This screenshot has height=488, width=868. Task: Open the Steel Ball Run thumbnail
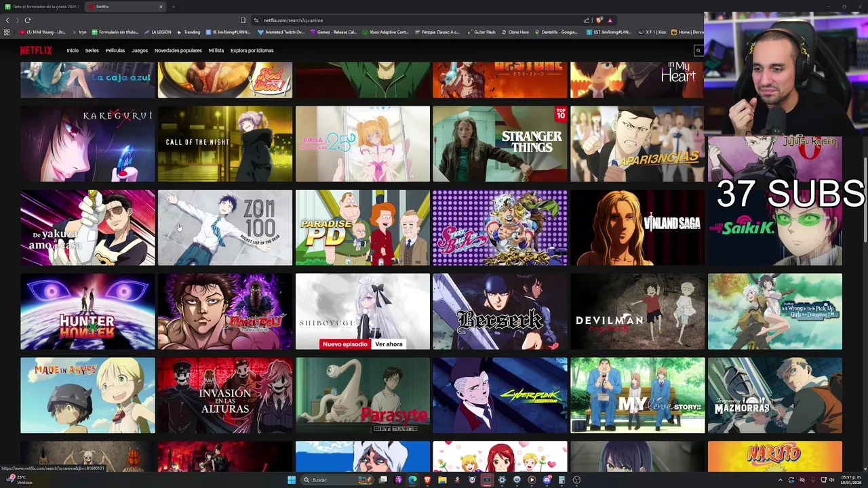500,228
